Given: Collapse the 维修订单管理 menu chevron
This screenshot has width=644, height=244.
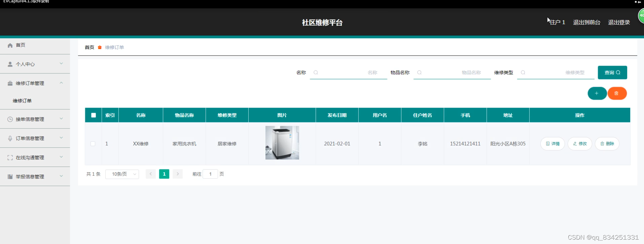Looking at the screenshot, I should (61, 83).
